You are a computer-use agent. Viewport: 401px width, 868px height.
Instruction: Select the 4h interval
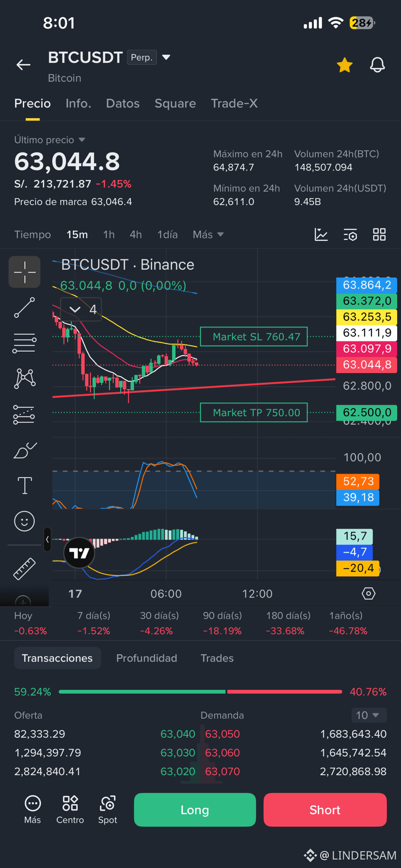pos(136,234)
